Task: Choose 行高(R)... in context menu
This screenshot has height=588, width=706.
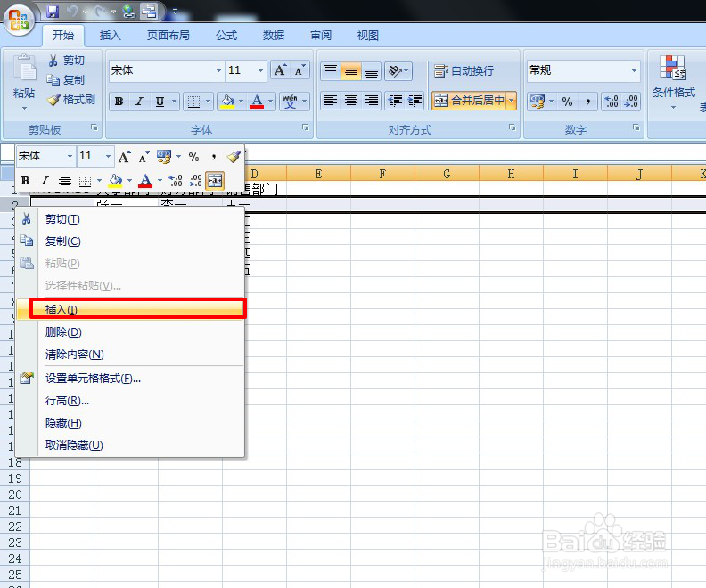Action: tap(130, 400)
